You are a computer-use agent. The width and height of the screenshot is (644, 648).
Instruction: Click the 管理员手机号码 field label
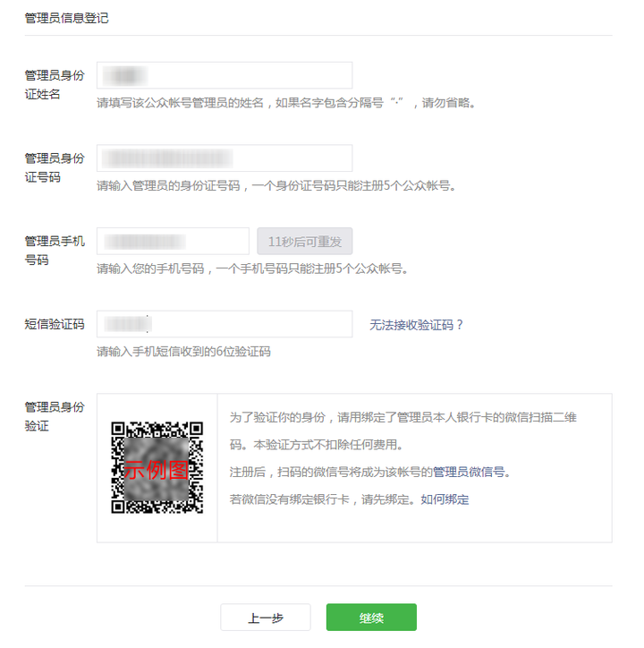coord(55,251)
